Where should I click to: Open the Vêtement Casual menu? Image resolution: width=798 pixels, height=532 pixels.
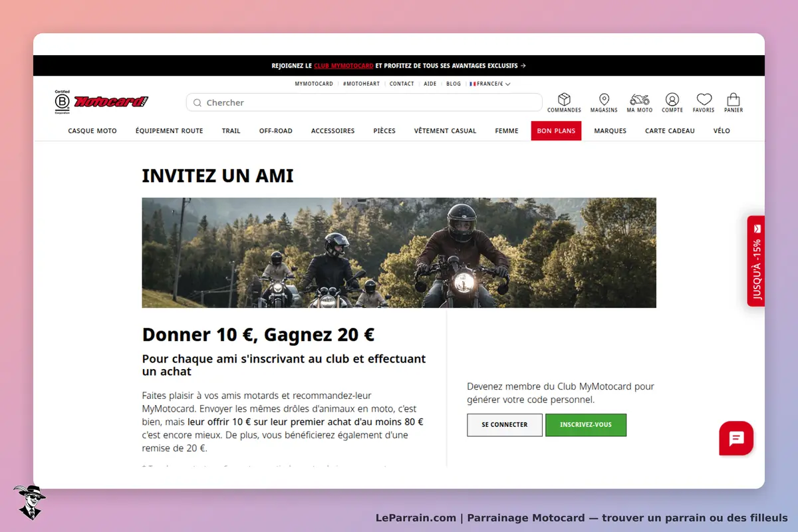pyautogui.click(x=445, y=131)
